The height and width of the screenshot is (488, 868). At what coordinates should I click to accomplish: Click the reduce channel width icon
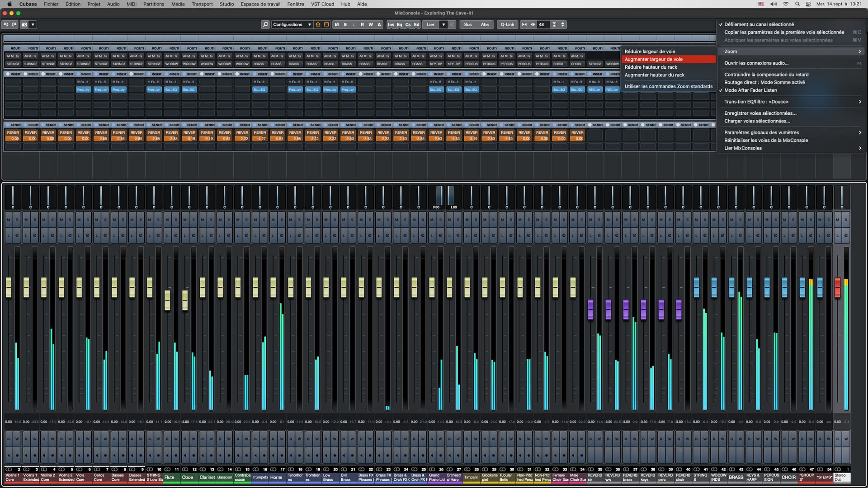(524, 24)
